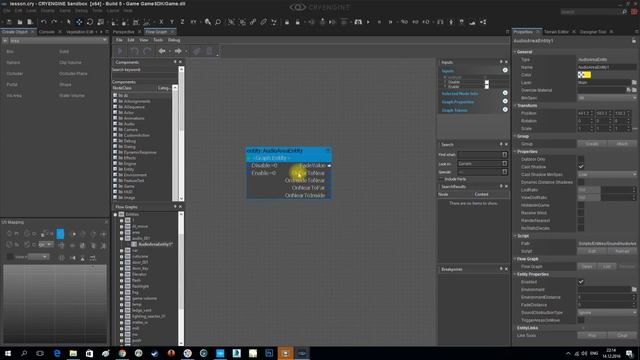640x360 pixels.
Task: Switch to the Perspective tab
Action: click(123, 32)
